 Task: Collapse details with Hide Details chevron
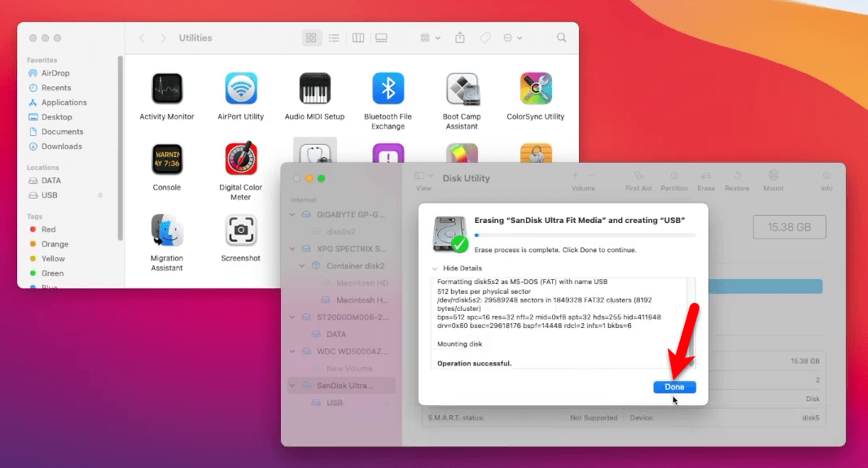(435, 269)
